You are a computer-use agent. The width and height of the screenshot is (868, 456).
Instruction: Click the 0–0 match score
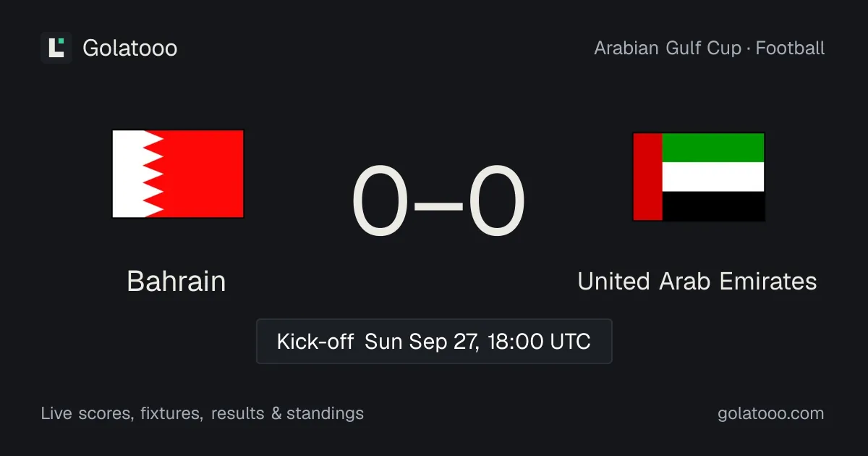(438, 203)
